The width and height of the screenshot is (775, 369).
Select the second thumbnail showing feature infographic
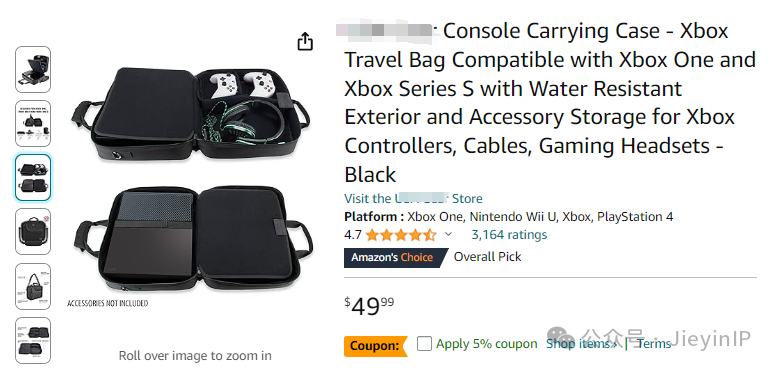tap(33, 123)
